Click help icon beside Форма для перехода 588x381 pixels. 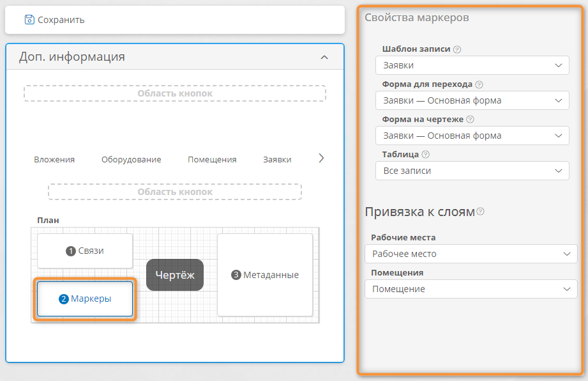point(479,84)
